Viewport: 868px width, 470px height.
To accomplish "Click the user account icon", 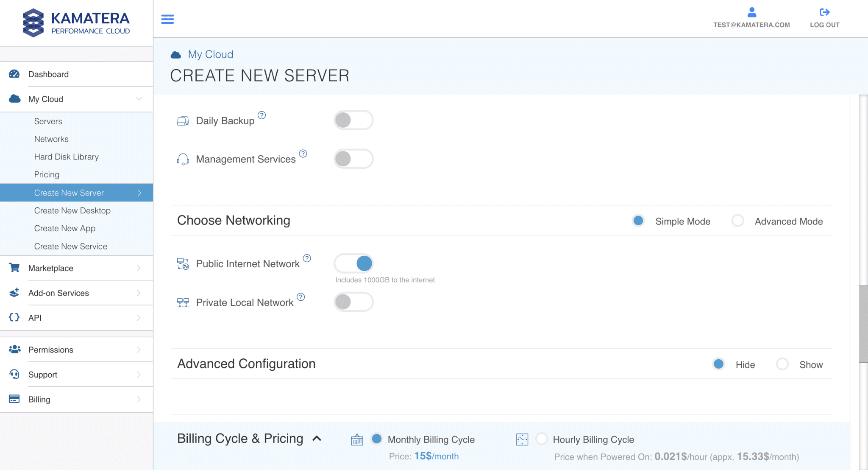I will 751,12.
